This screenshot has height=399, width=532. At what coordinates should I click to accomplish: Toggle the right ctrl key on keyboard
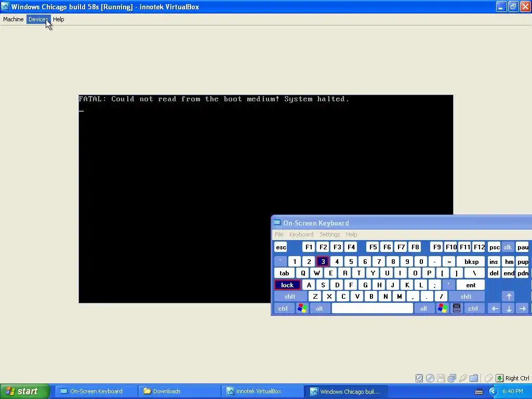[x=473, y=309]
